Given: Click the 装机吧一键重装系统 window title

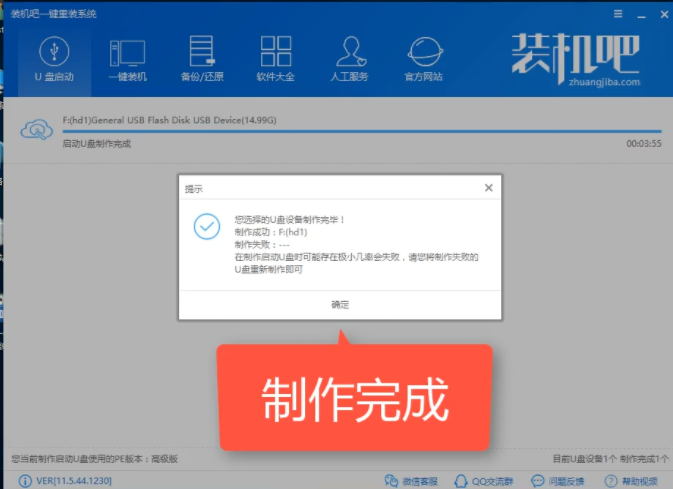Looking at the screenshot, I should 54,14.
